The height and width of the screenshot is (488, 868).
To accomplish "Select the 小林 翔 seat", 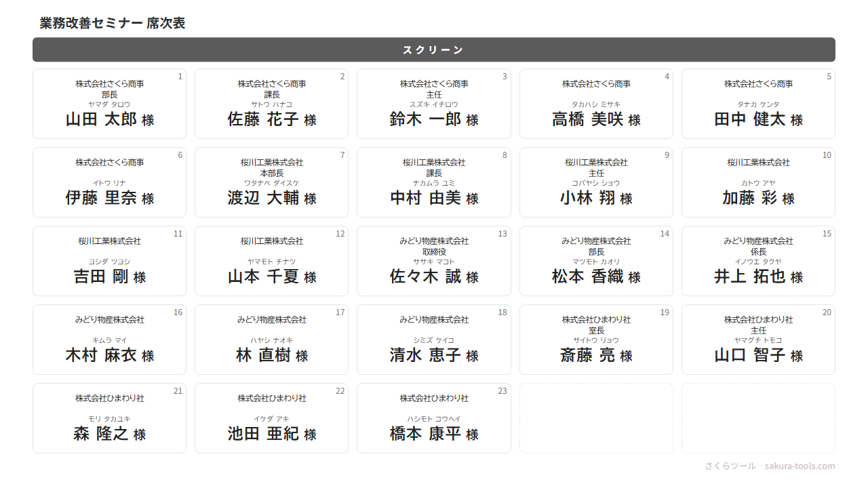I will pyautogui.click(x=596, y=182).
